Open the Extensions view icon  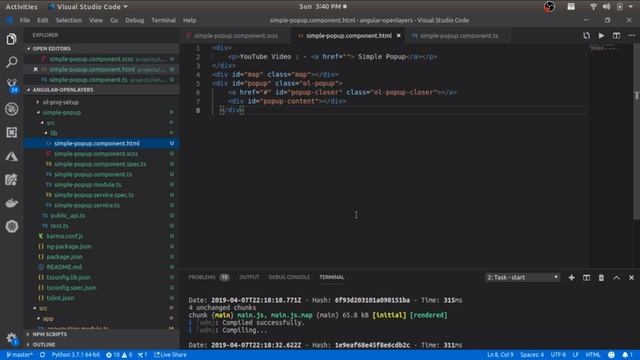tap(11, 132)
